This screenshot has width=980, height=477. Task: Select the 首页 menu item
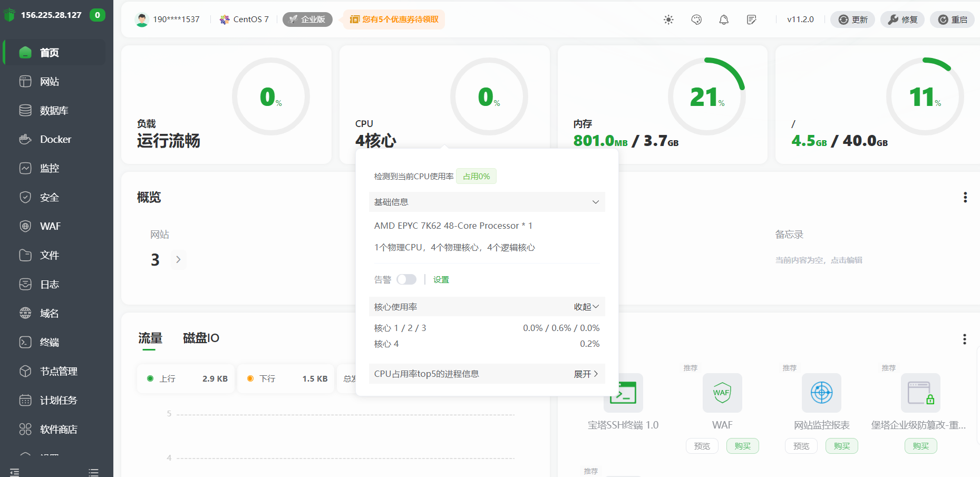pyautogui.click(x=48, y=52)
